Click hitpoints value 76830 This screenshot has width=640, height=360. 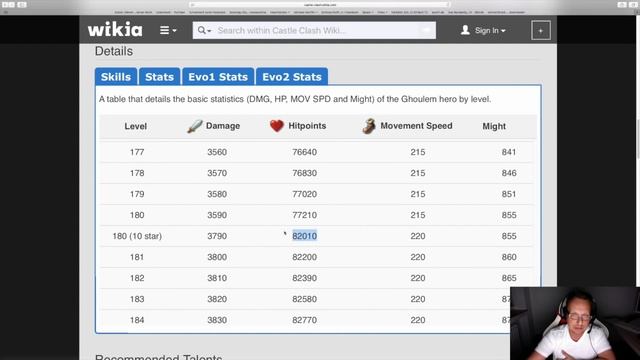tap(304, 173)
